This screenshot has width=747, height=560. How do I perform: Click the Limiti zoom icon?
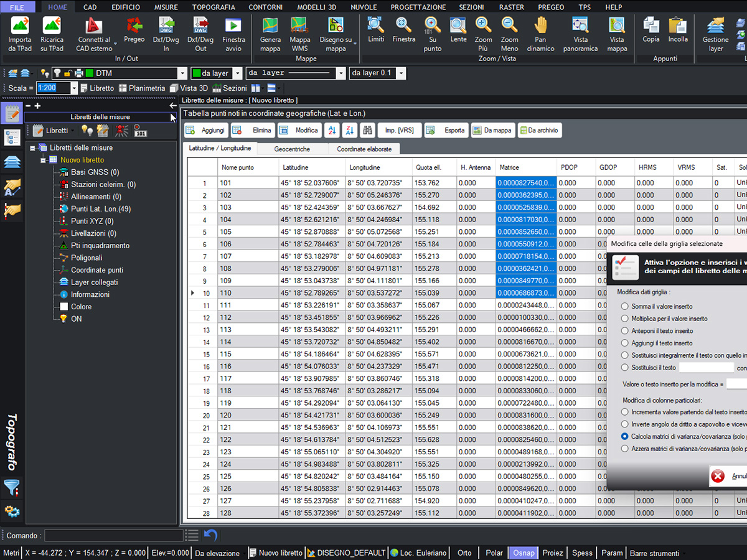[x=376, y=30]
